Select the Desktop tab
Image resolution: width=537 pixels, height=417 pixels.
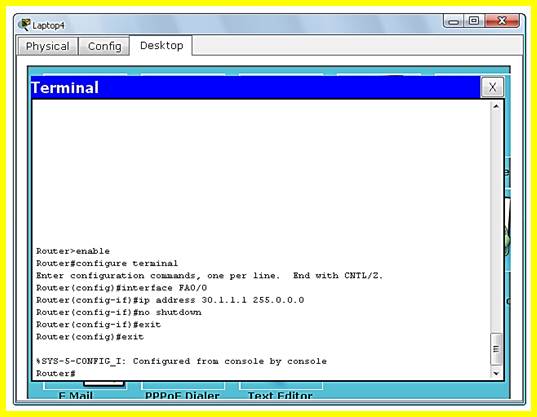click(x=161, y=45)
